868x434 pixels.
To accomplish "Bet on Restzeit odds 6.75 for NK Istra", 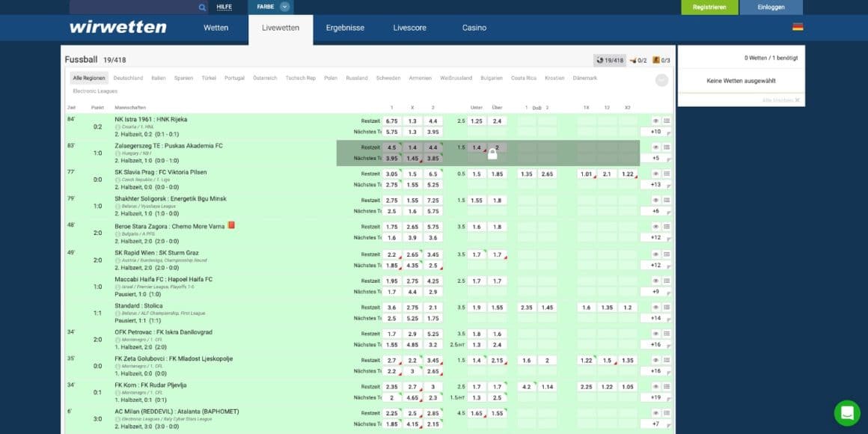I will [392, 121].
